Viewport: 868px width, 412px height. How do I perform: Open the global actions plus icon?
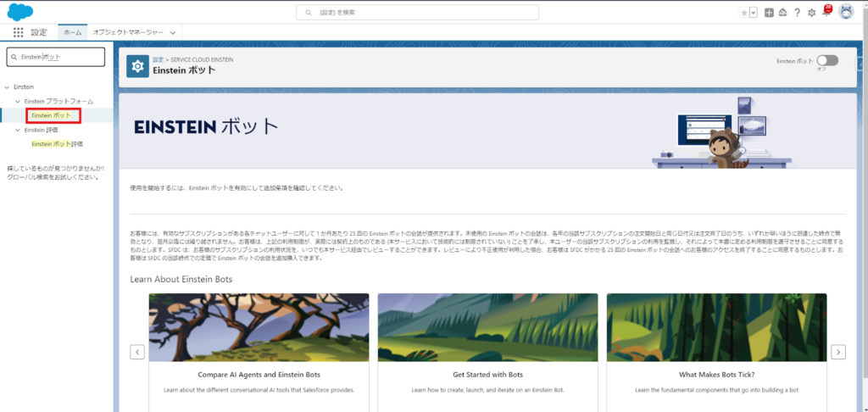point(769,13)
